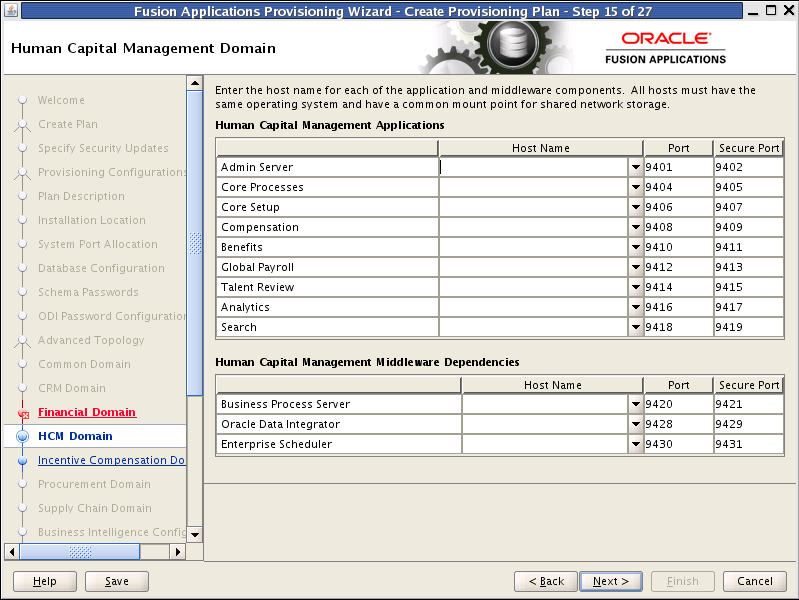
Task: Expand Admin Server host name dropdown
Action: pyautogui.click(x=635, y=167)
